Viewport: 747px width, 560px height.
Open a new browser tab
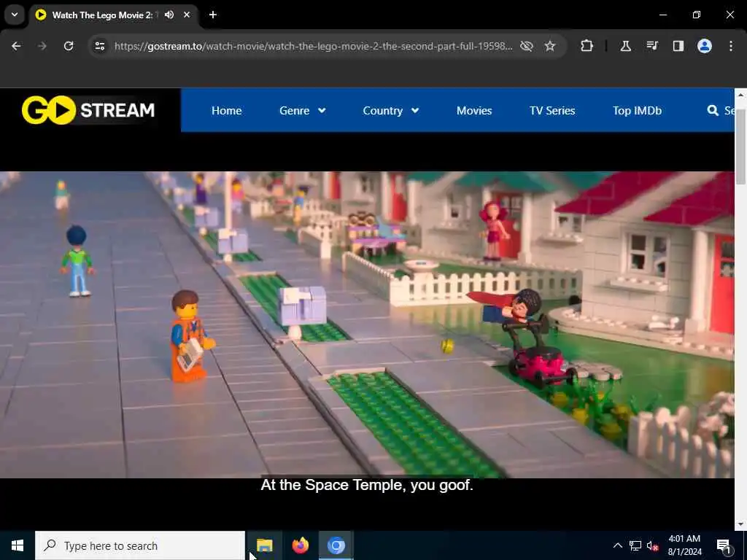point(213,15)
